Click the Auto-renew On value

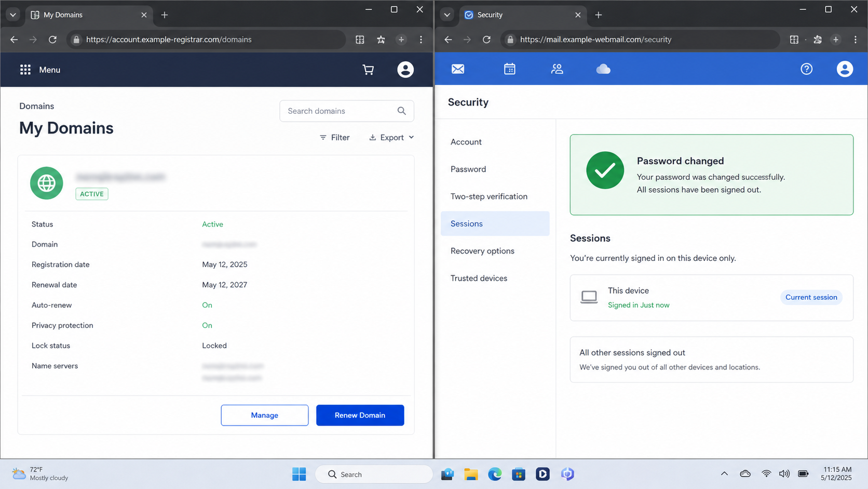click(x=207, y=305)
